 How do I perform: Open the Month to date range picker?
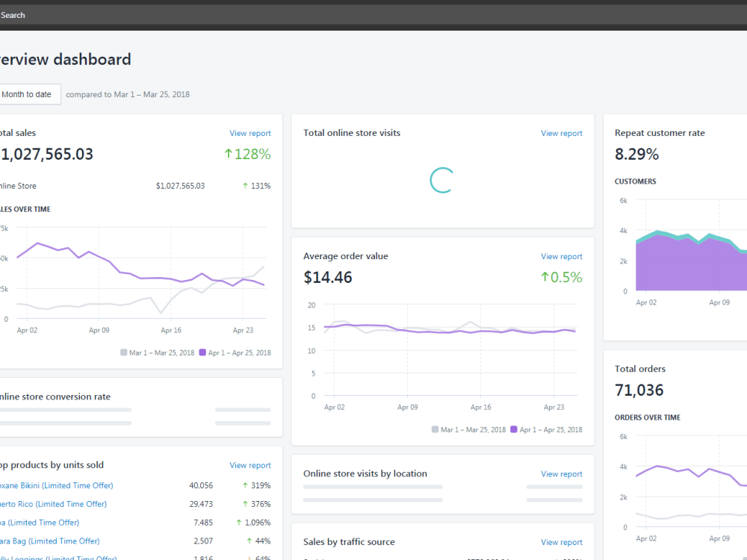coord(30,94)
